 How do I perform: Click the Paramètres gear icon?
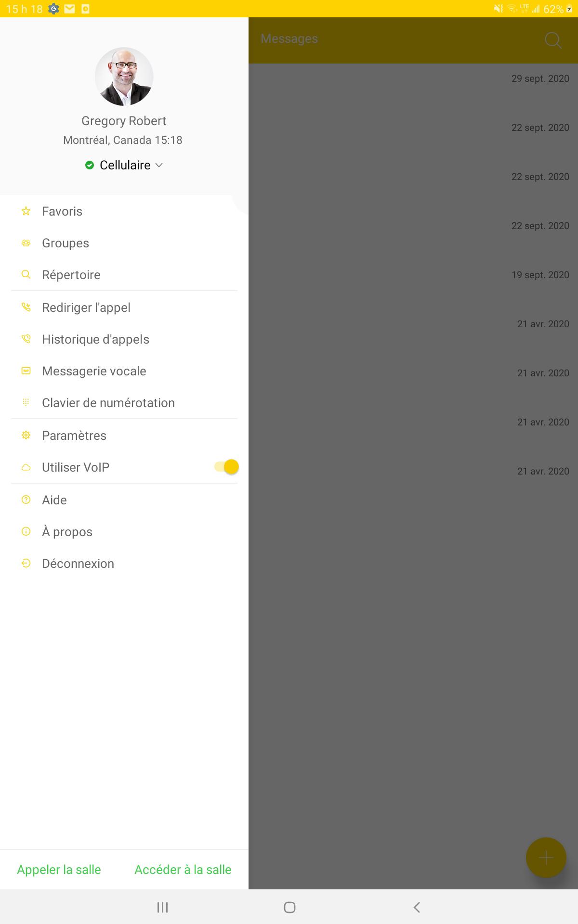tap(26, 436)
